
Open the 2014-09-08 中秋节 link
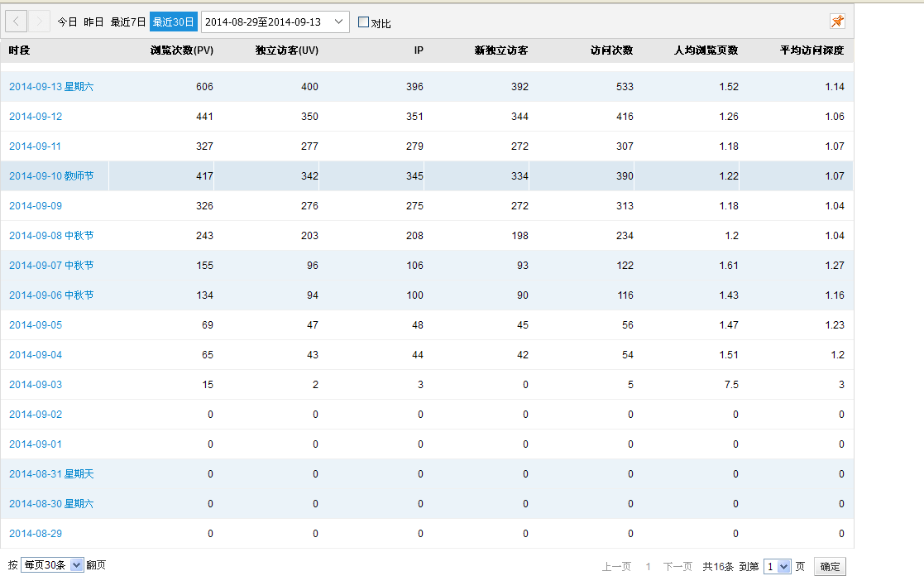point(51,236)
